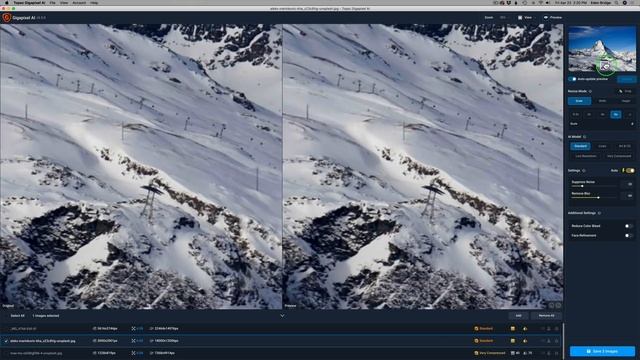The image size is (640, 360).
Task: Click Additional Settings info icon
Action: pos(600,213)
